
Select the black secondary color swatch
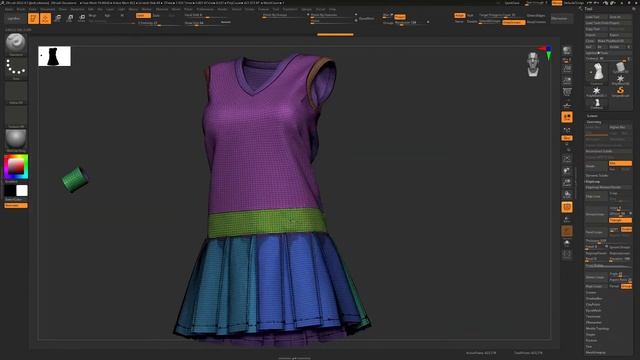10,190
